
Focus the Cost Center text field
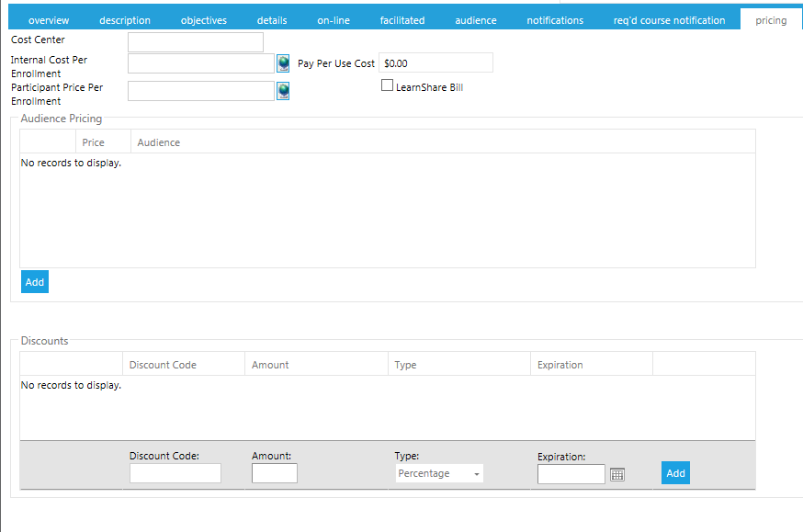click(x=196, y=42)
